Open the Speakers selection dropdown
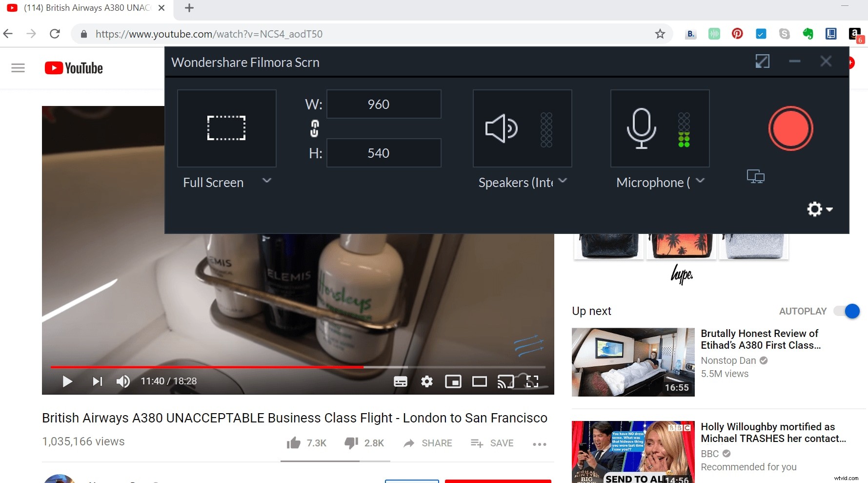The width and height of the screenshot is (868, 483). 564,181
